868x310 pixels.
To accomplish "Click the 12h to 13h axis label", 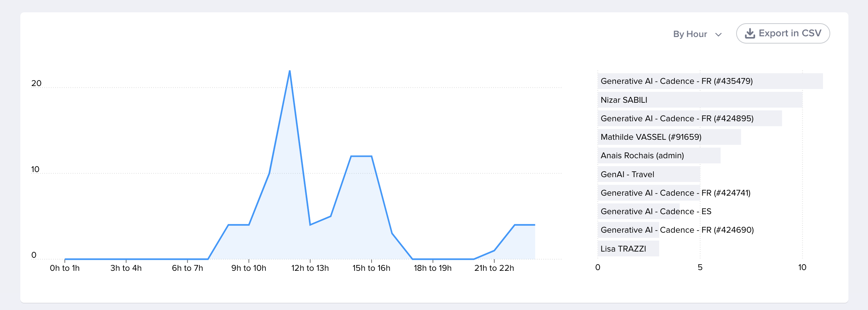I will click(x=310, y=268).
